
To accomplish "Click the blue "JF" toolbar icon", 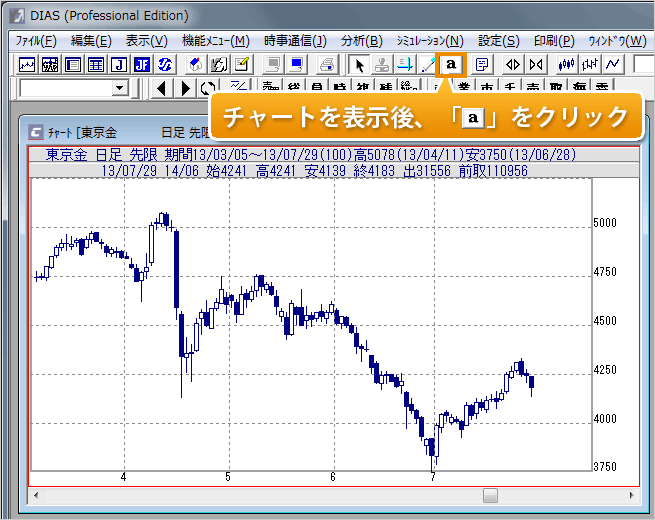I will (x=142, y=64).
